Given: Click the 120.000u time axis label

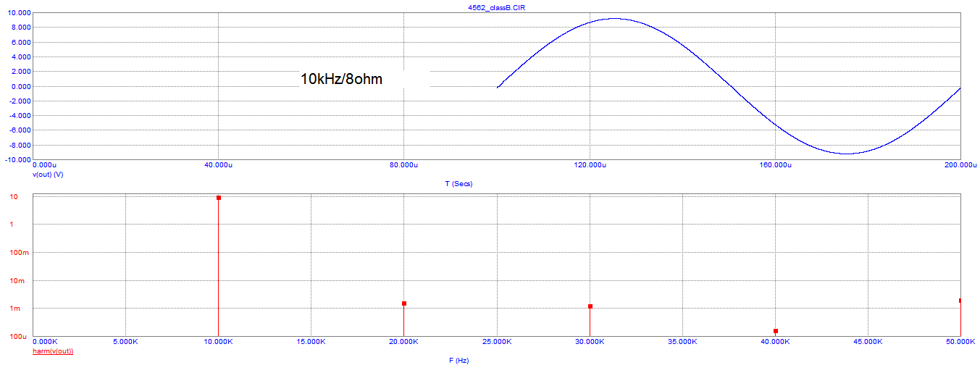Looking at the screenshot, I should [590, 166].
